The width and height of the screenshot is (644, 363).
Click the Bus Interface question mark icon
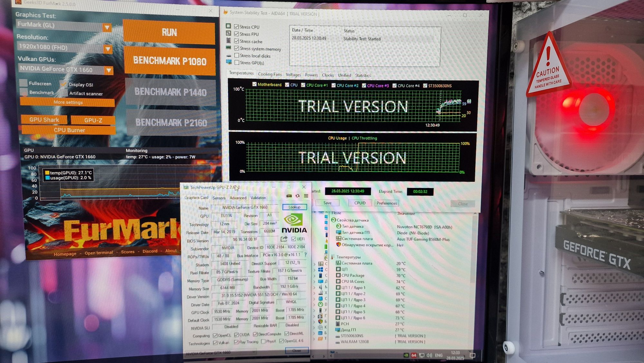(305, 254)
